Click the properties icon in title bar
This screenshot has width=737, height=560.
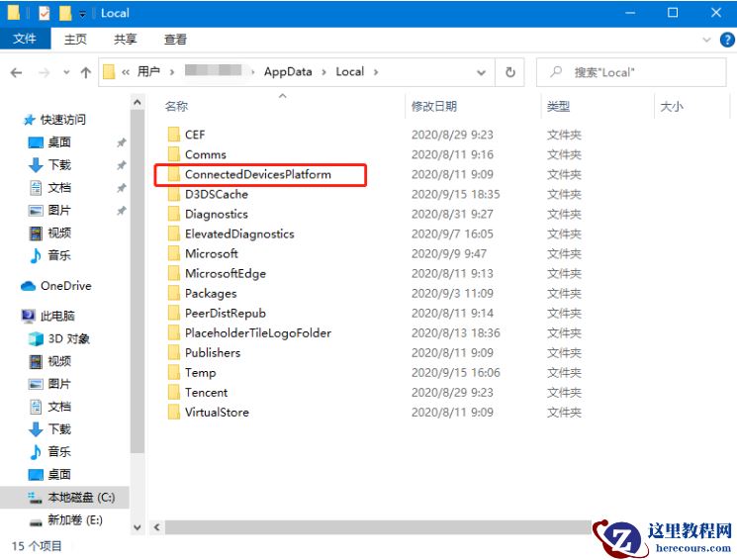point(44,13)
